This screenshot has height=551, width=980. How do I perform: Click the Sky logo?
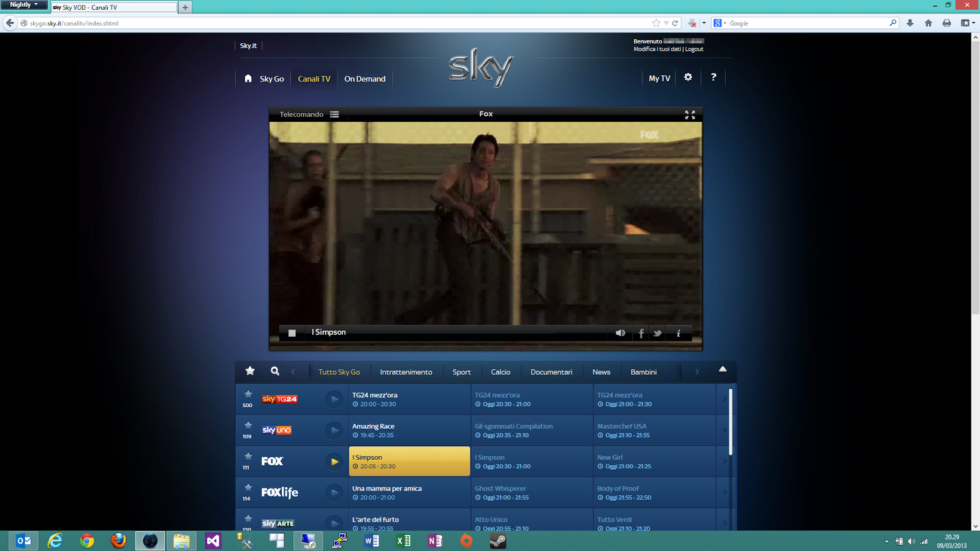pyautogui.click(x=481, y=67)
